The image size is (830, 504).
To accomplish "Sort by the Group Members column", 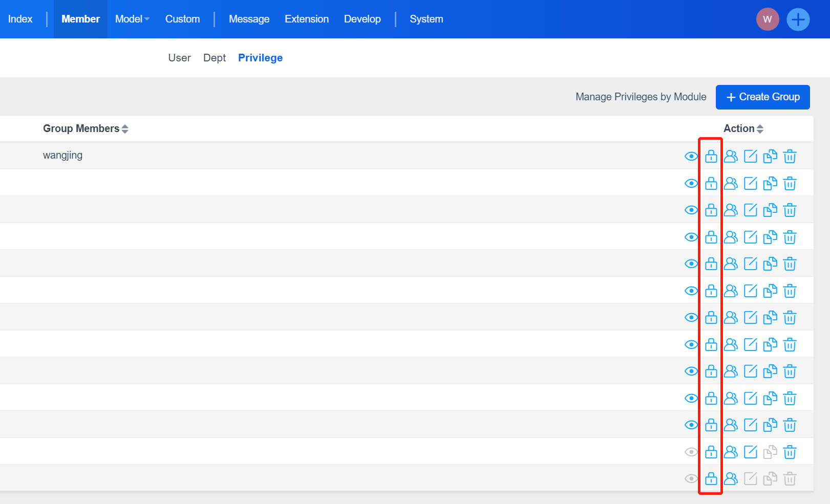I will [x=125, y=129].
